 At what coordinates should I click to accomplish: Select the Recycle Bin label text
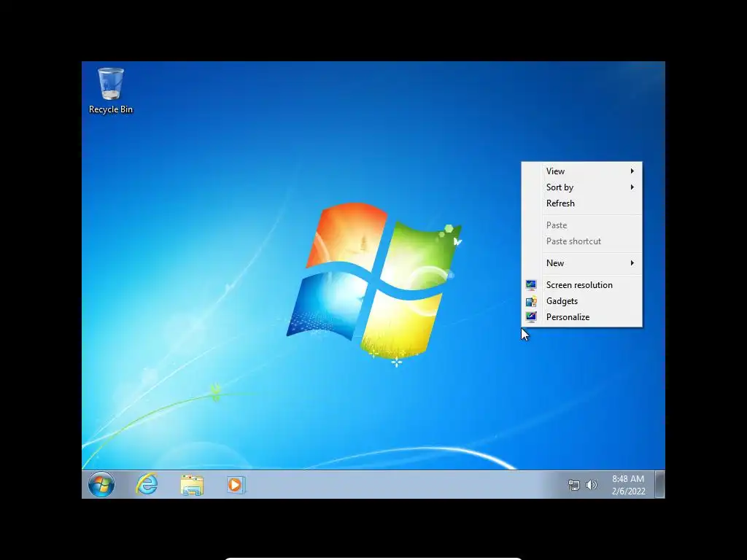(111, 109)
